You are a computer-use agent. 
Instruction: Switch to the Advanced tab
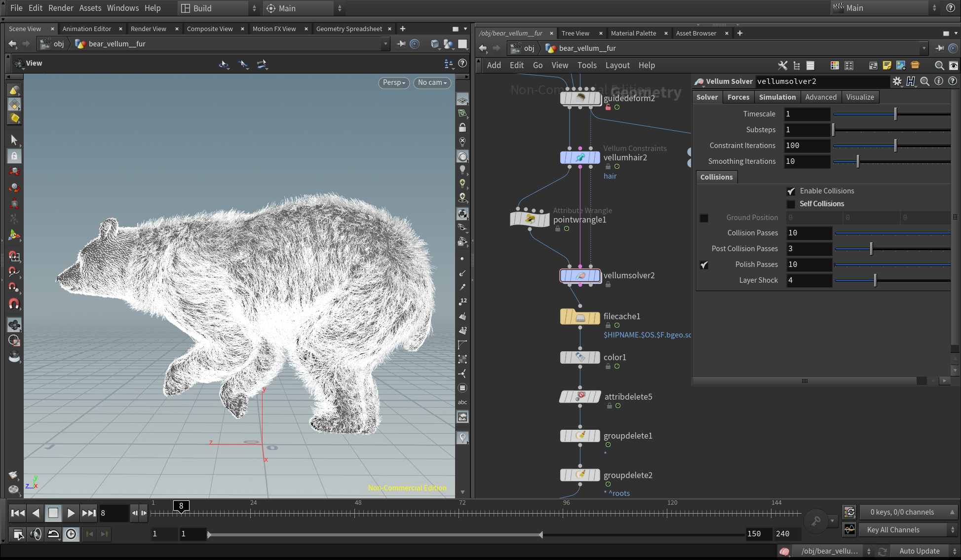(821, 97)
